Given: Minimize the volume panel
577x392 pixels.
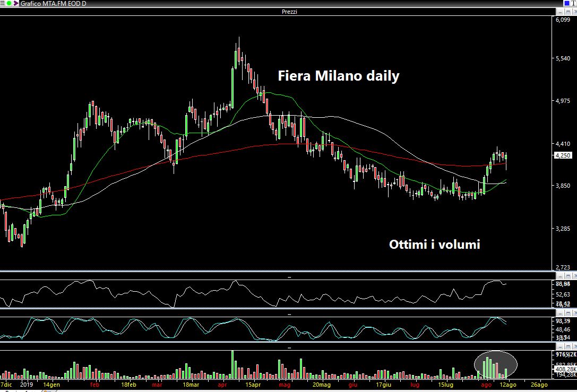Looking at the screenshot, I should tap(561, 346).
